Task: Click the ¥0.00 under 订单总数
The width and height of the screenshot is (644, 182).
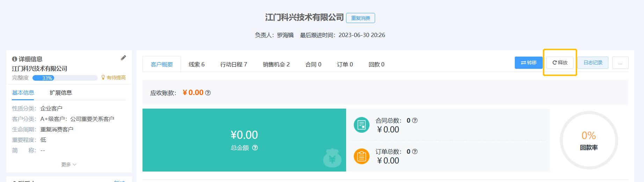Action: point(388,161)
